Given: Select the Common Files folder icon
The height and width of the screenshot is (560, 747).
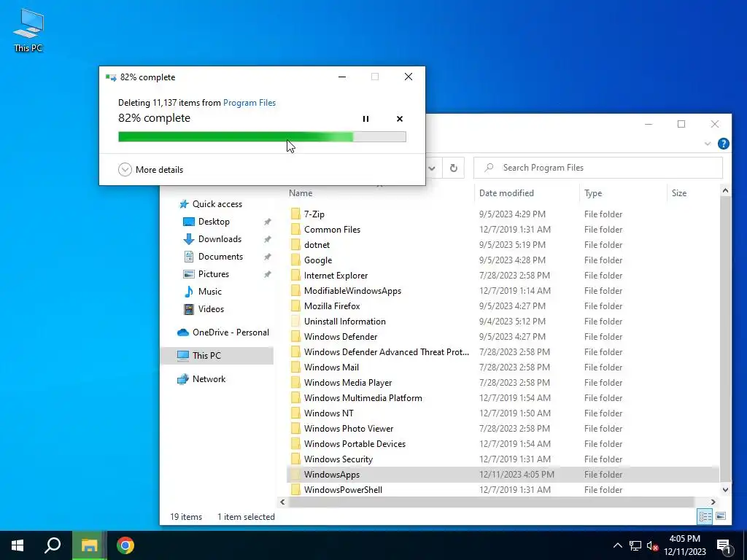Looking at the screenshot, I should pos(295,230).
